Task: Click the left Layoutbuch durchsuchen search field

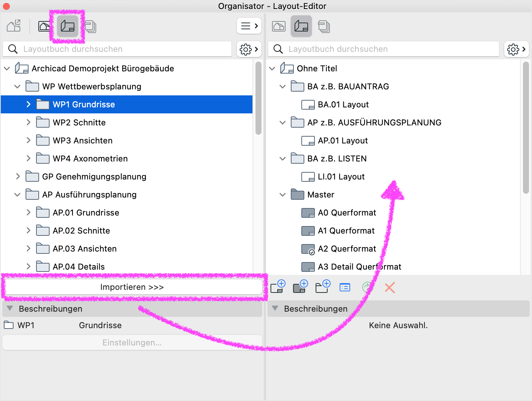Action: pyautogui.click(x=117, y=49)
